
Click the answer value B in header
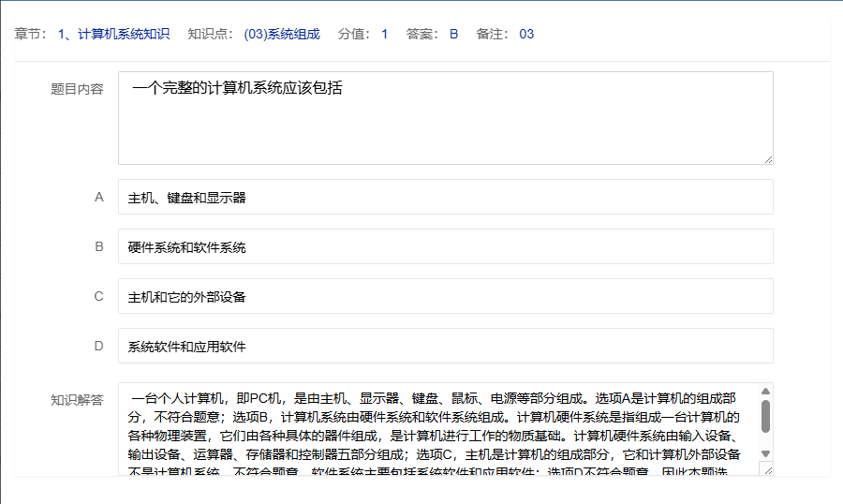click(453, 35)
